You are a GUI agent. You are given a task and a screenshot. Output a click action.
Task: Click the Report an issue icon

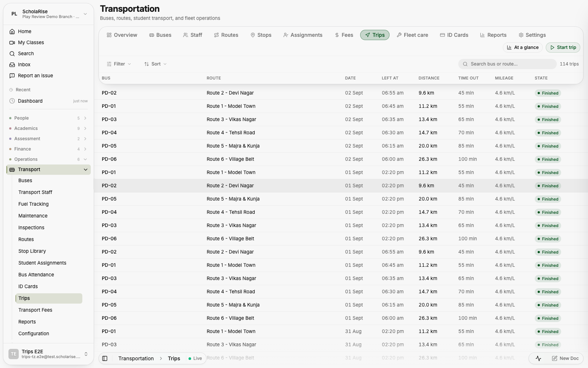point(12,76)
